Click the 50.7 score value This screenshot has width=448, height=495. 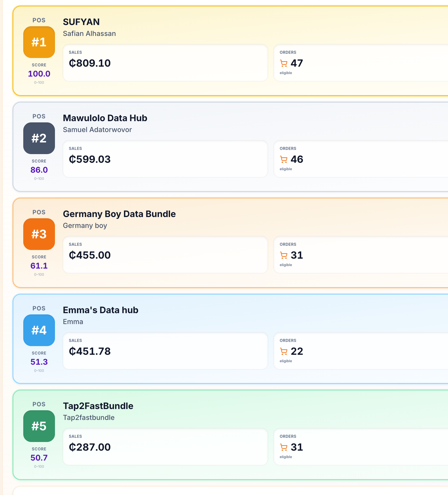pos(39,458)
